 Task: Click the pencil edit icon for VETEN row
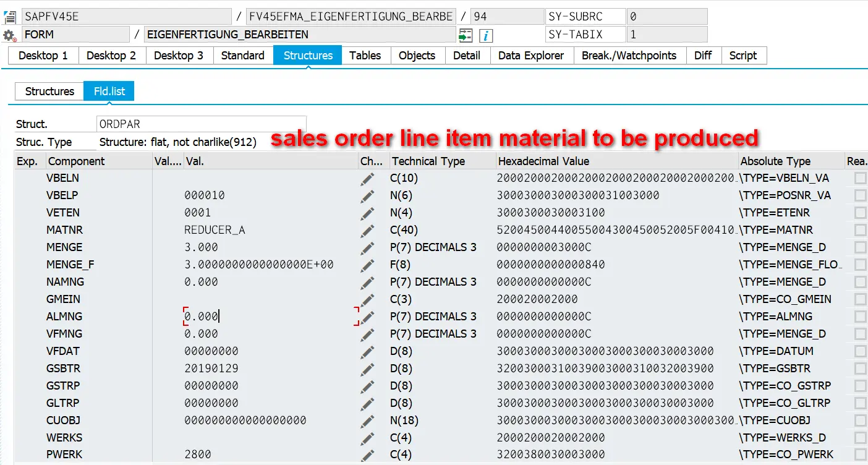pyautogui.click(x=368, y=213)
